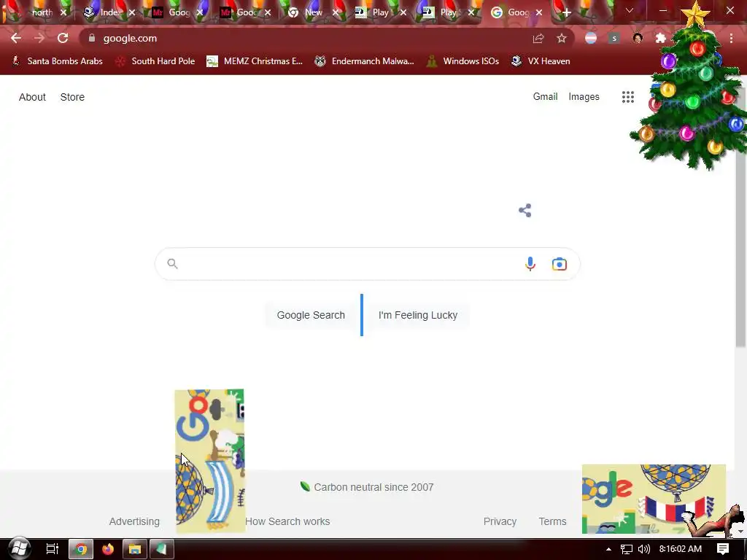Viewport: 747px width, 560px height.
Task: Open Carbon neutral since 2007 link
Action: click(367, 487)
